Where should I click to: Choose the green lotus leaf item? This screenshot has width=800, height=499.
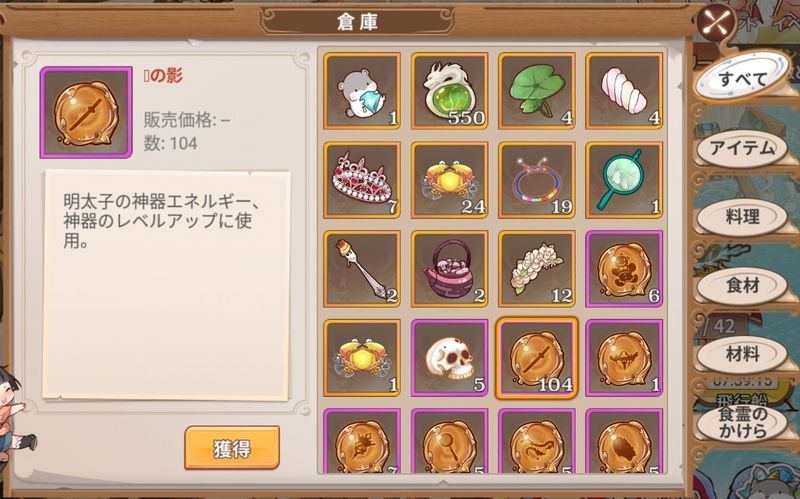coord(537,91)
